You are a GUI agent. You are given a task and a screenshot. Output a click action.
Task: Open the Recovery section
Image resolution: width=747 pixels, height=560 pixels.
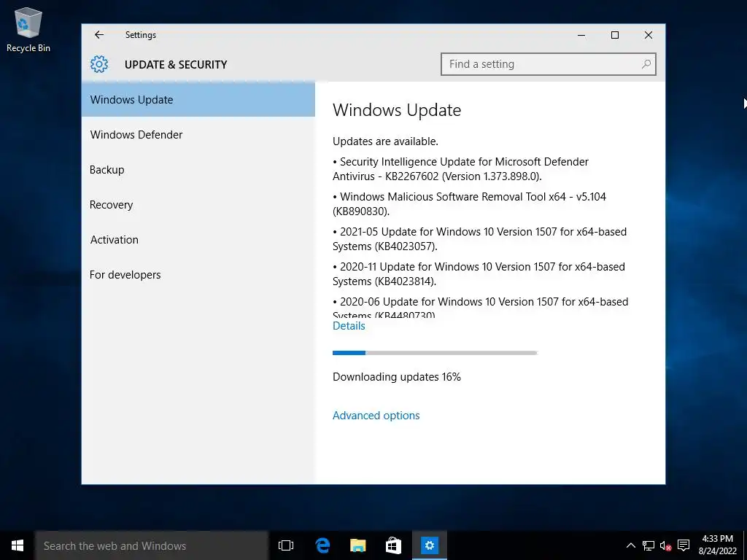tap(198, 205)
